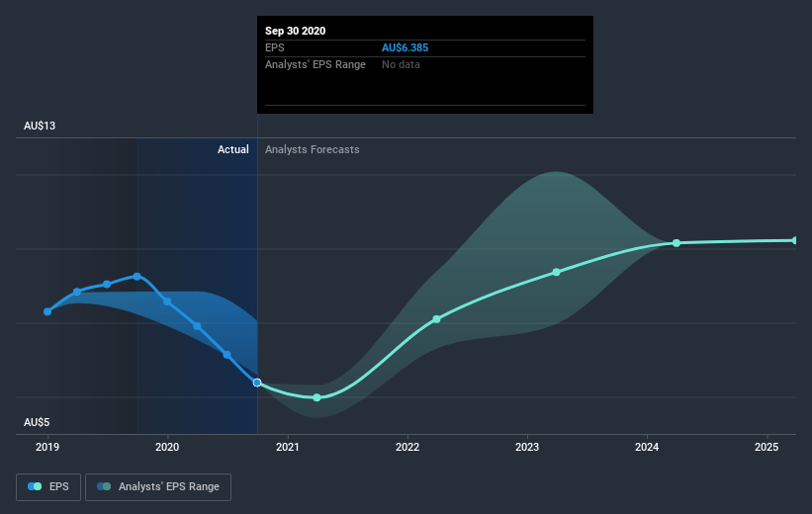
Task: Click the AU$6.385 EPS tooltip value
Action: tap(405, 47)
